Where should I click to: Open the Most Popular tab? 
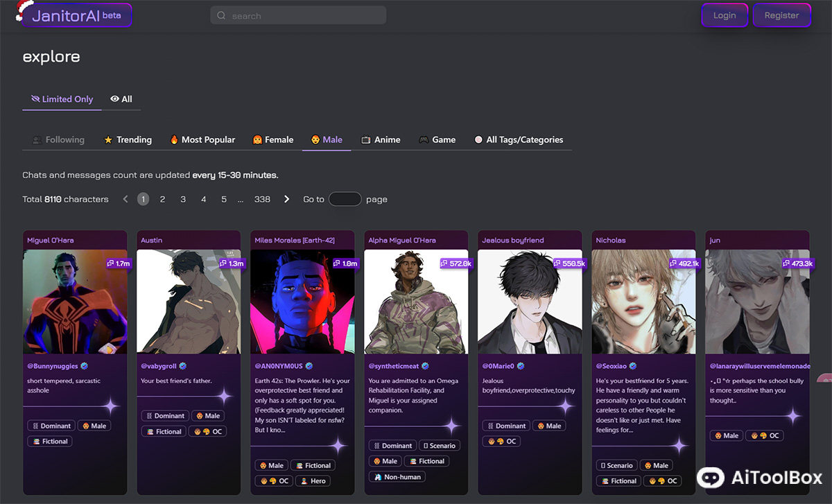pos(202,139)
